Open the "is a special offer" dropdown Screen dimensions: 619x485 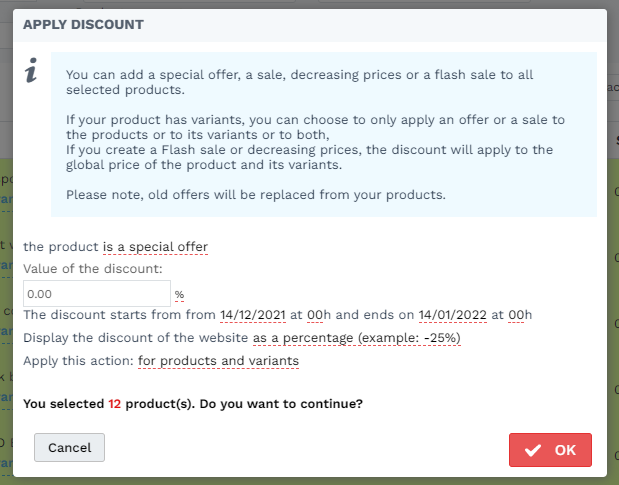(x=155, y=247)
